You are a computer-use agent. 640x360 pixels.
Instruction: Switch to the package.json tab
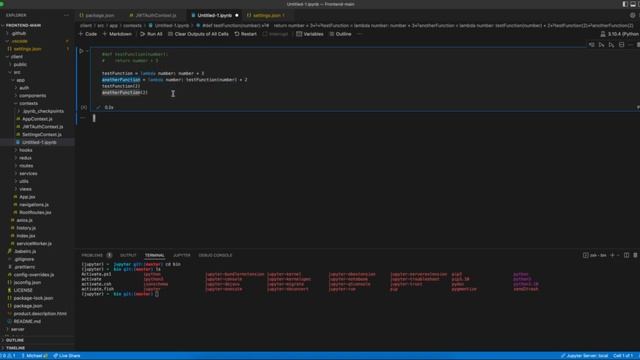(97, 16)
